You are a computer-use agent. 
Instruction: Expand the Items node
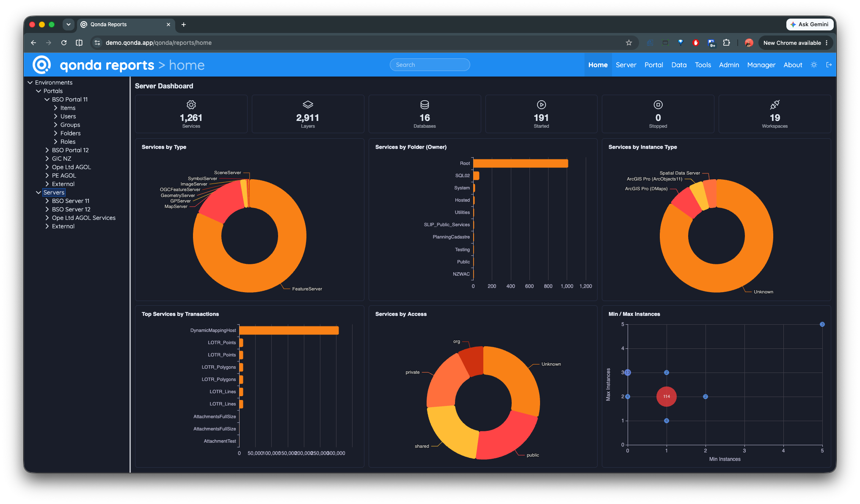pyautogui.click(x=55, y=108)
